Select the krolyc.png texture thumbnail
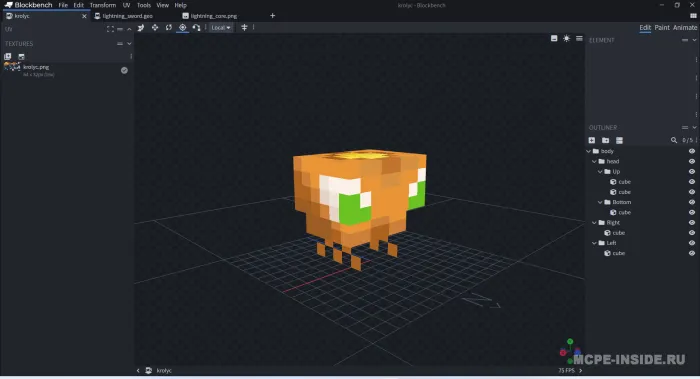The height and width of the screenshot is (379, 700). 12,67
